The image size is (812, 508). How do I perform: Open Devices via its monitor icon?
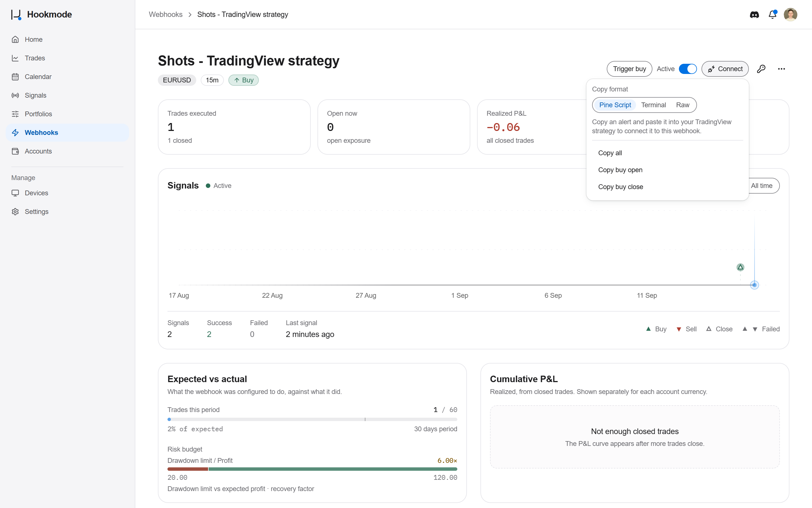15,193
